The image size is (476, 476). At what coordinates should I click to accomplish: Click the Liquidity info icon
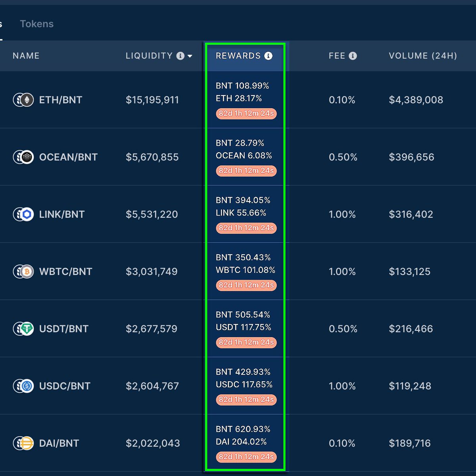[x=180, y=56]
